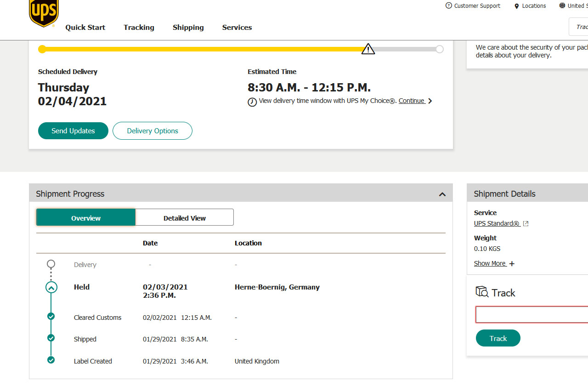This screenshot has width=588, height=392.
Task: Click the 'Held' status text
Action: (x=82, y=287)
